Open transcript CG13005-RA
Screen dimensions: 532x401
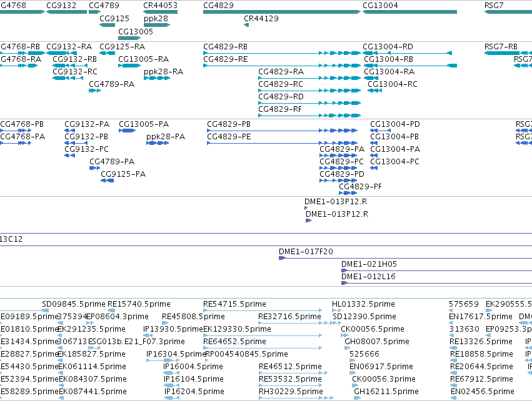[143, 59]
